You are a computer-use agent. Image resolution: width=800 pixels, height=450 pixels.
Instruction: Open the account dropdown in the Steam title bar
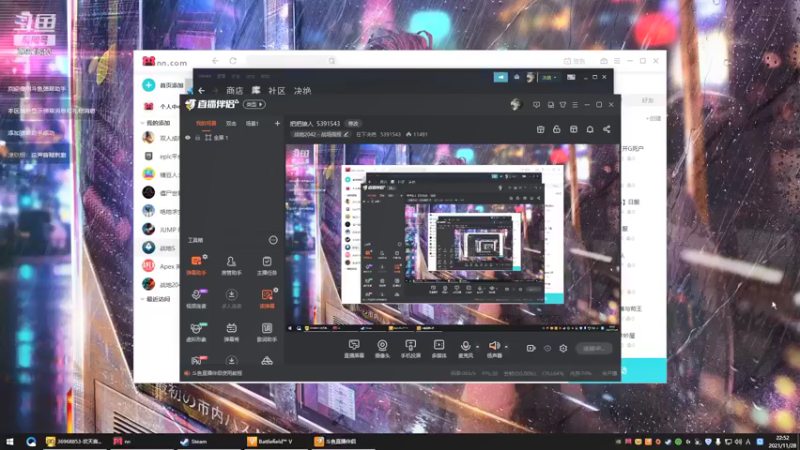[x=549, y=78]
